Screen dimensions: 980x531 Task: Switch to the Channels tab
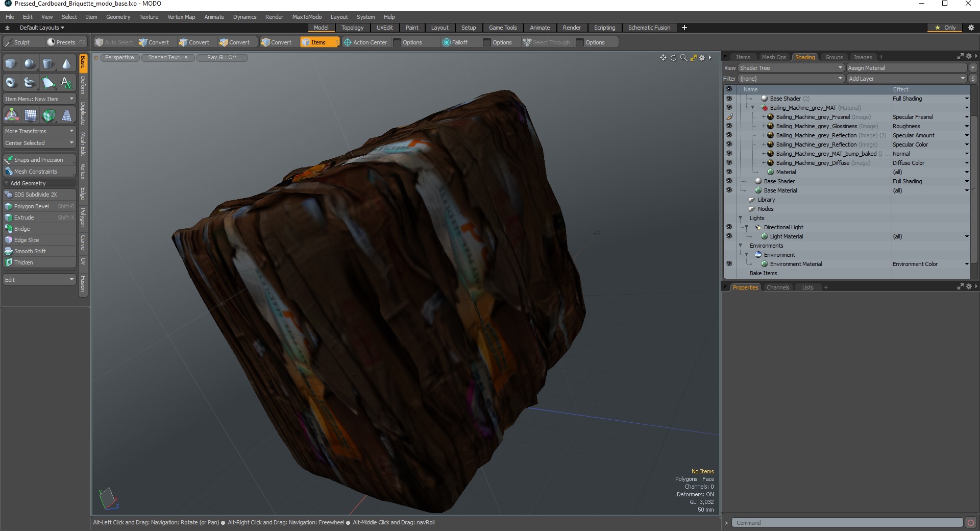point(778,287)
